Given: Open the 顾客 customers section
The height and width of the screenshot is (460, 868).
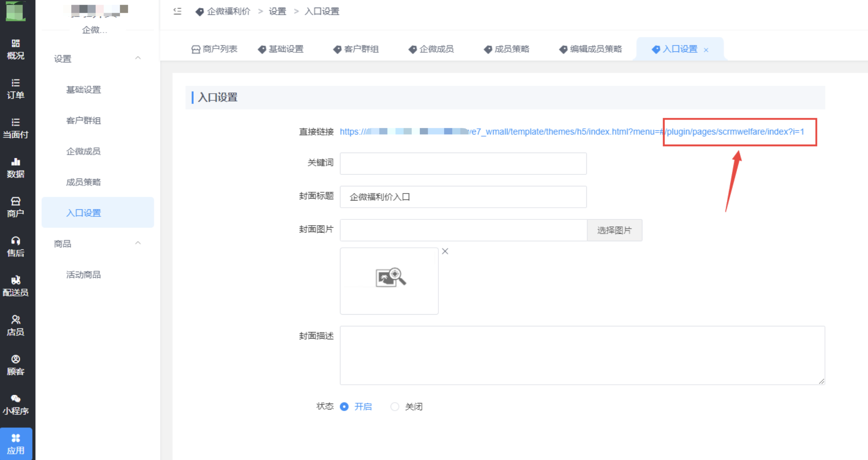Looking at the screenshot, I should (x=15, y=365).
